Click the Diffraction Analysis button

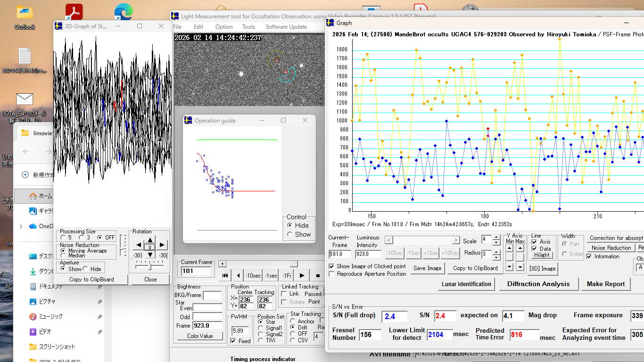[x=538, y=284]
